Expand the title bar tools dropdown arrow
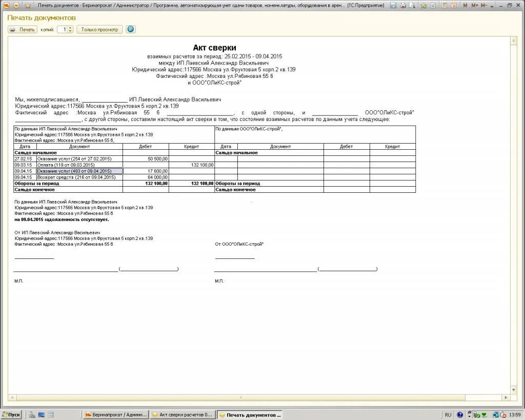This screenshot has height=420, width=525. coord(492,6)
